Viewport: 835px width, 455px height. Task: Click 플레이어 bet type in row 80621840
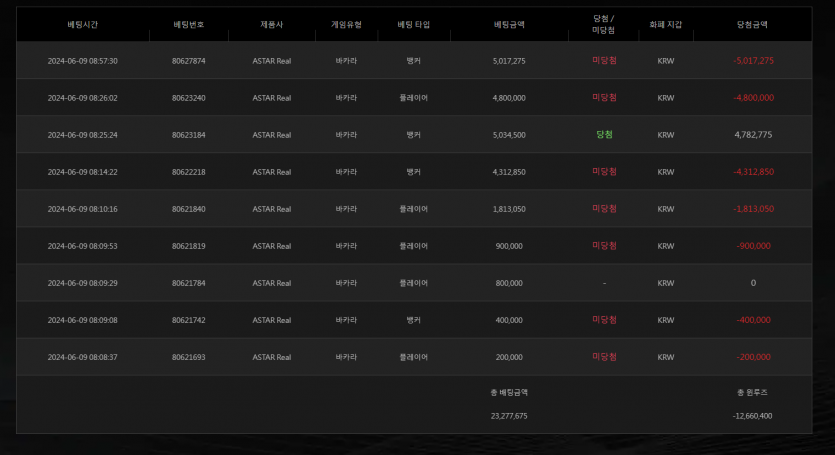414,209
